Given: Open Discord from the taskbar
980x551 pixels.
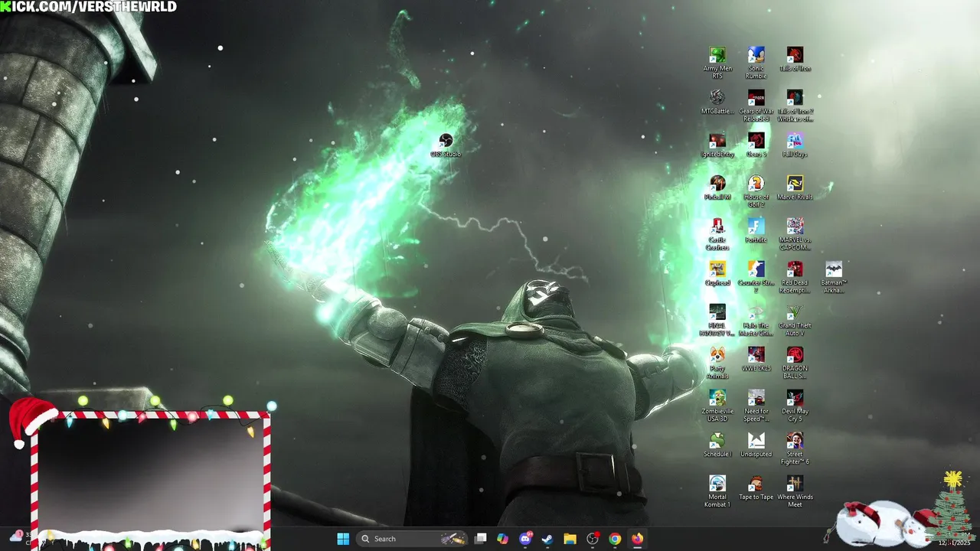Looking at the screenshot, I should [x=525, y=539].
